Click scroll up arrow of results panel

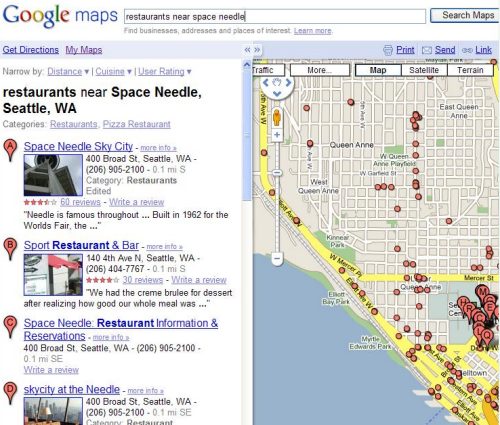pyautogui.click(x=247, y=65)
